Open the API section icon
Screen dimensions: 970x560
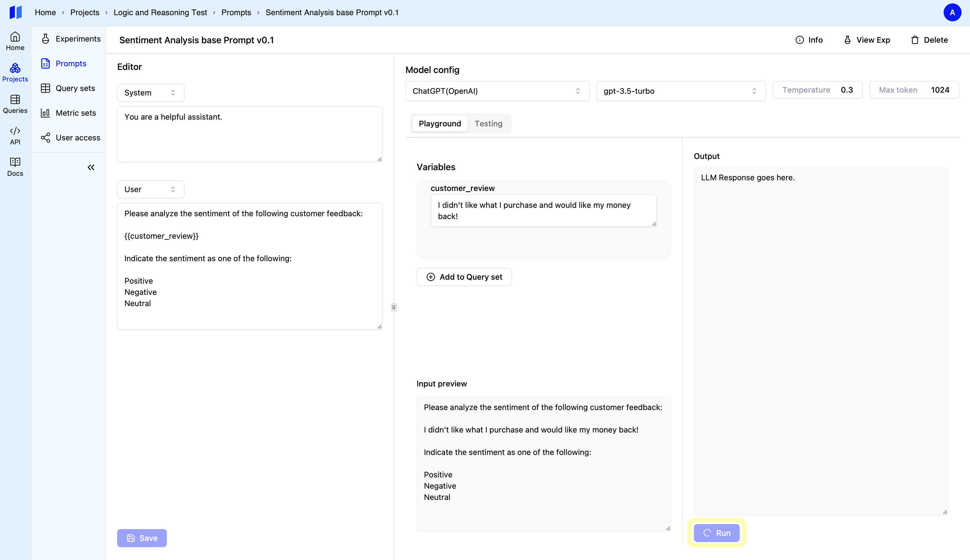pyautogui.click(x=15, y=131)
